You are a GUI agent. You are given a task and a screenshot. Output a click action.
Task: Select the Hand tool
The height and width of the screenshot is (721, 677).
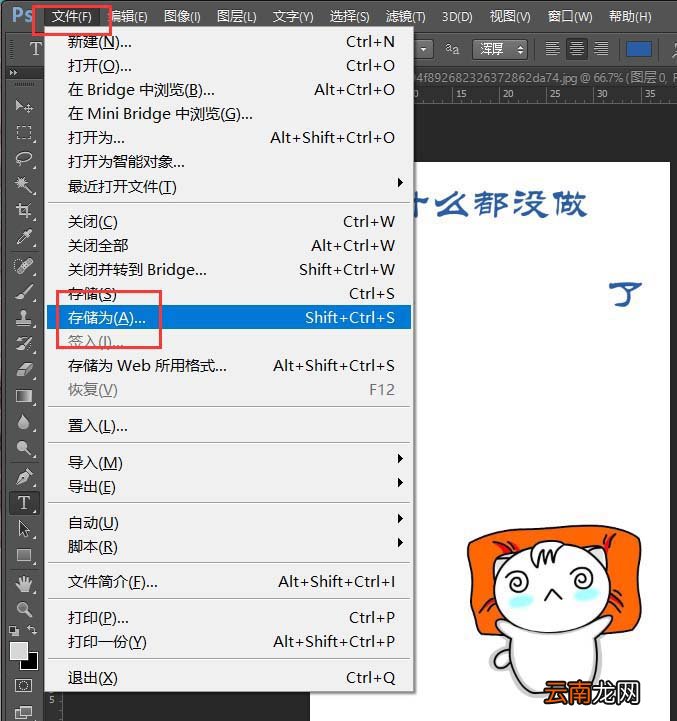23,584
